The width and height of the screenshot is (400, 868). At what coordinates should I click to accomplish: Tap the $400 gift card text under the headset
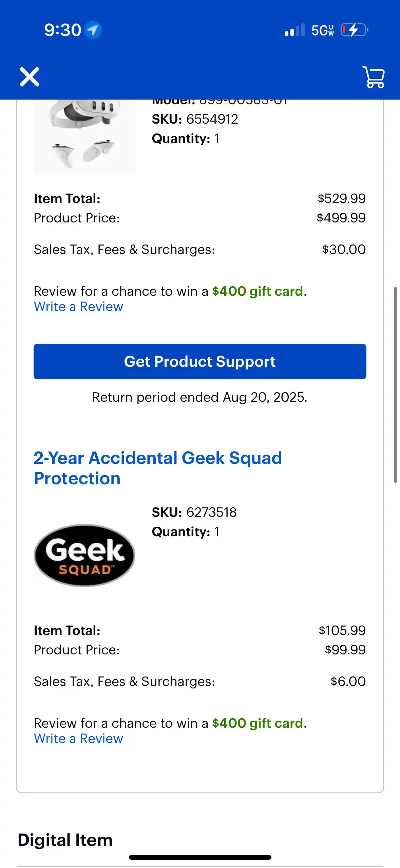click(258, 291)
